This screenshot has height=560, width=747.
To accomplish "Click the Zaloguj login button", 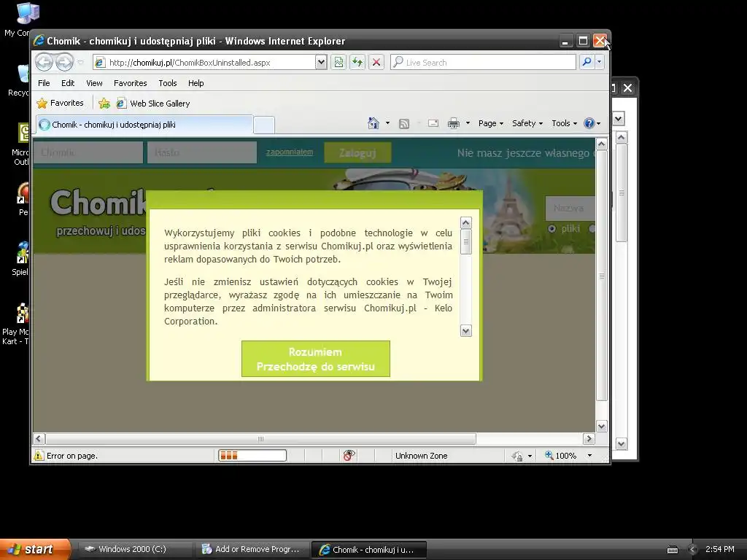I will tap(357, 153).
